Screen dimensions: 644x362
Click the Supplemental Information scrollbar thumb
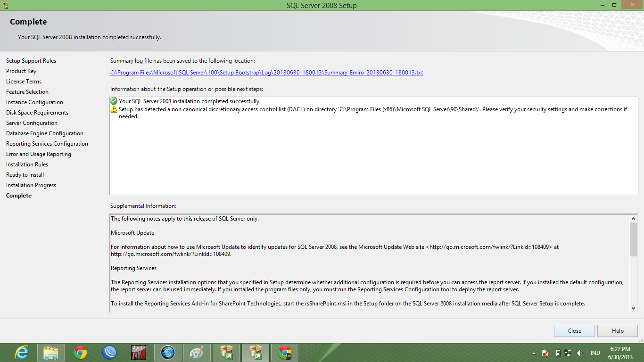click(633, 239)
